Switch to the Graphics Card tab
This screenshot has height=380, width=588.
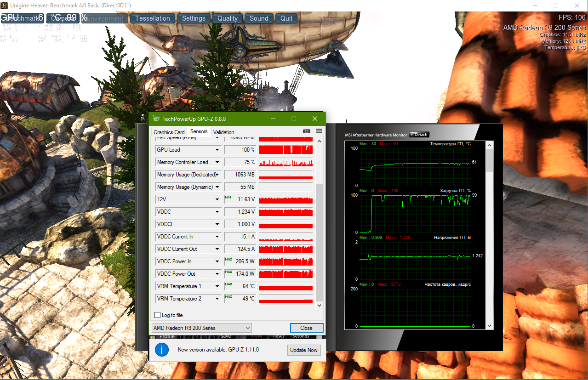pos(169,132)
